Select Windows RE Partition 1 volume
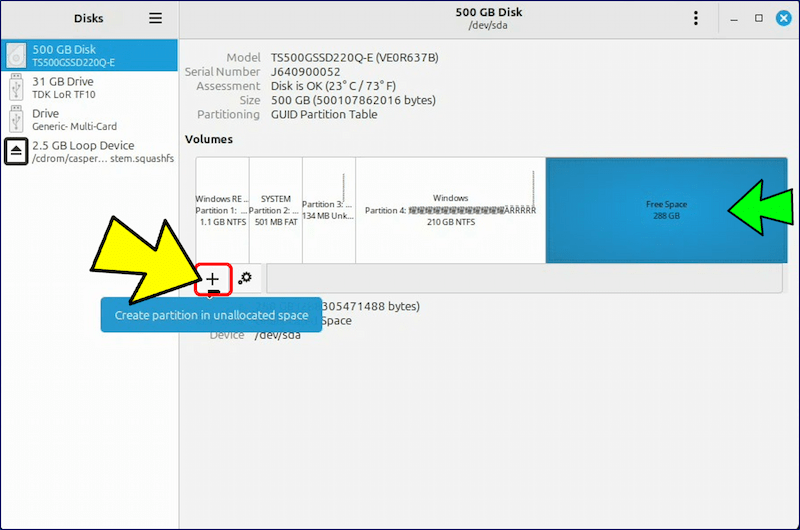Screen dimensions: 800x530 [x=222, y=210]
